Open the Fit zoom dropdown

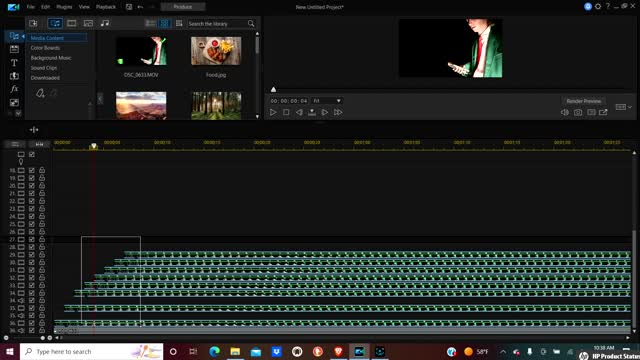pyautogui.click(x=327, y=101)
